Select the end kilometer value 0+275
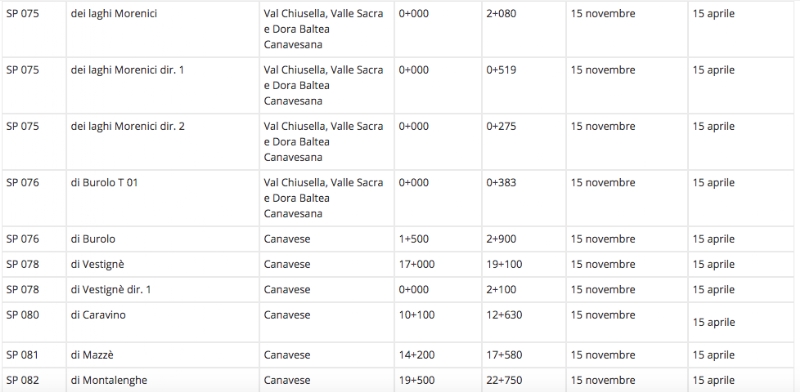Viewport: 800px width, 392px height. 501,126
